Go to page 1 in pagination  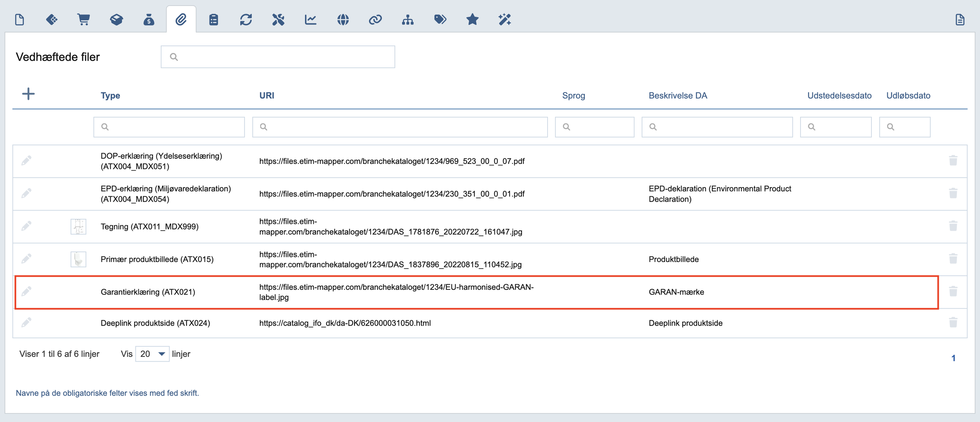point(953,358)
